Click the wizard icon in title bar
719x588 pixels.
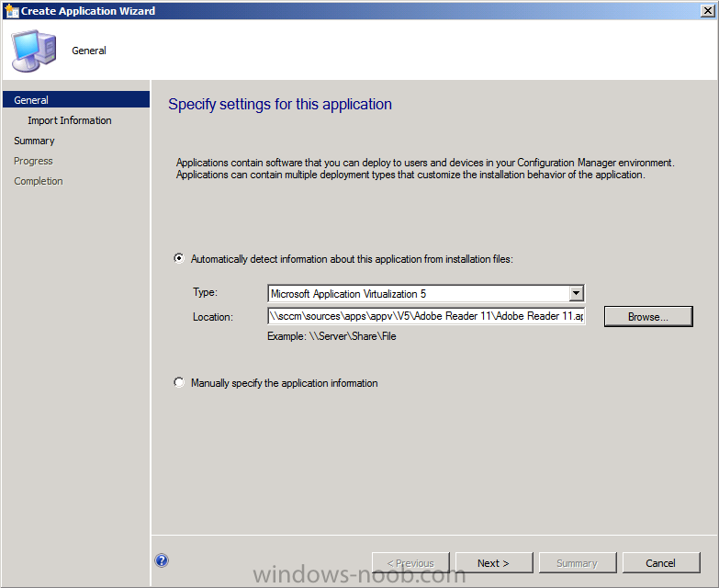pyautogui.click(x=11, y=10)
